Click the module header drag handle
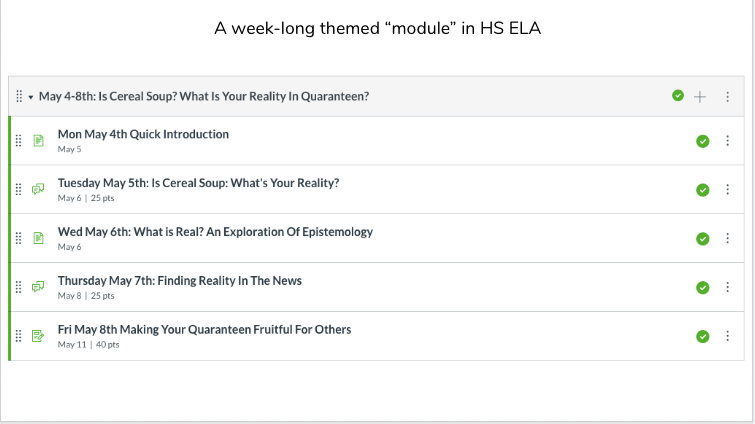The height and width of the screenshot is (424, 755). [x=19, y=97]
